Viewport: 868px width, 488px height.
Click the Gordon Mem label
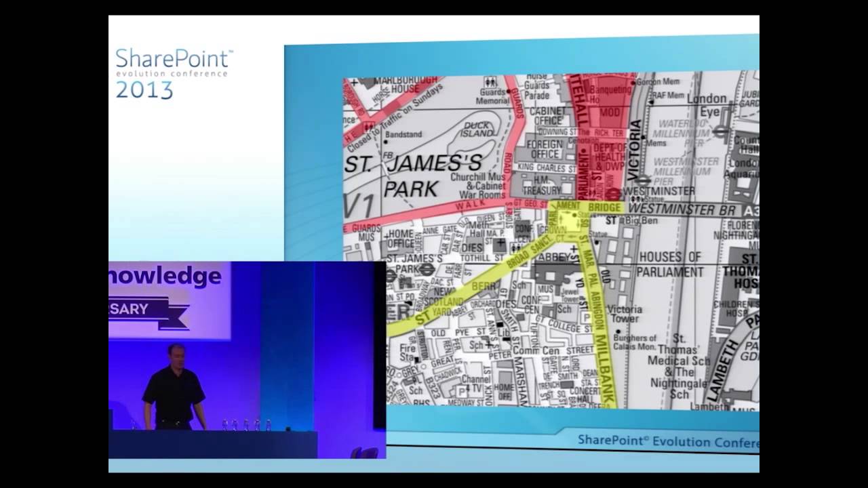(658, 82)
